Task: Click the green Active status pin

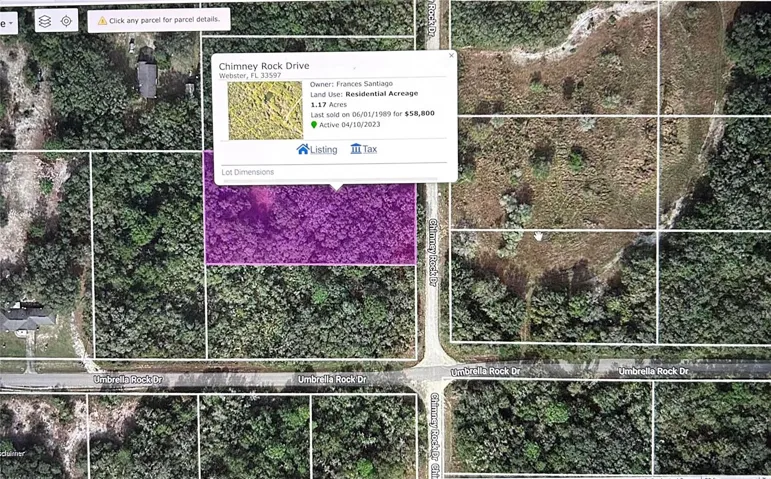Action: pos(314,125)
